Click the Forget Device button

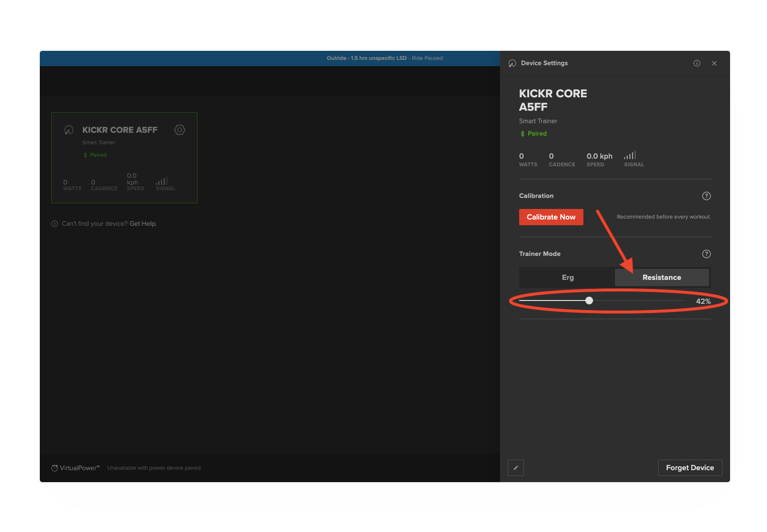690,468
